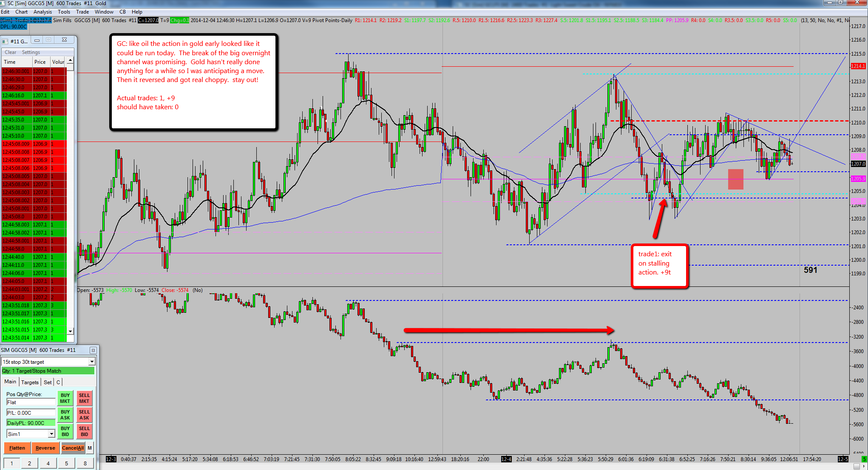868x470 pixels.
Task: Click the magenta 1205.9 pivot price label
Action: (x=858, y=179)
